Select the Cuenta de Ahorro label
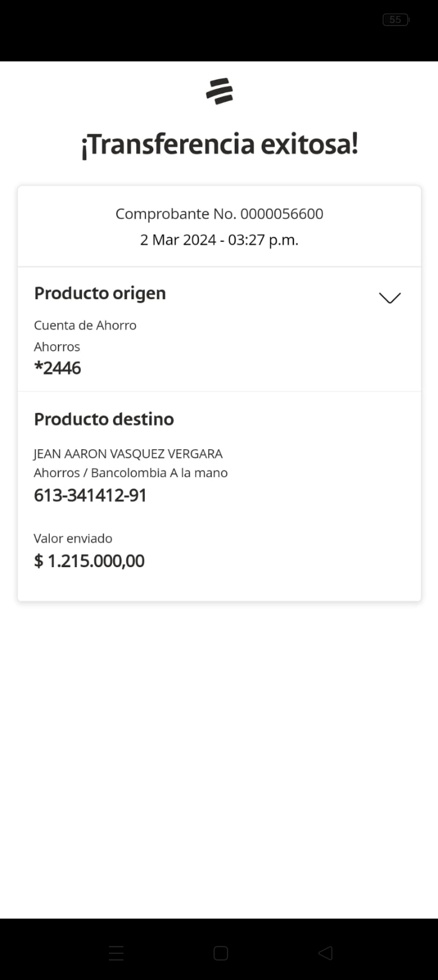This screenshot has height=980, width=438. coord(85,325)
